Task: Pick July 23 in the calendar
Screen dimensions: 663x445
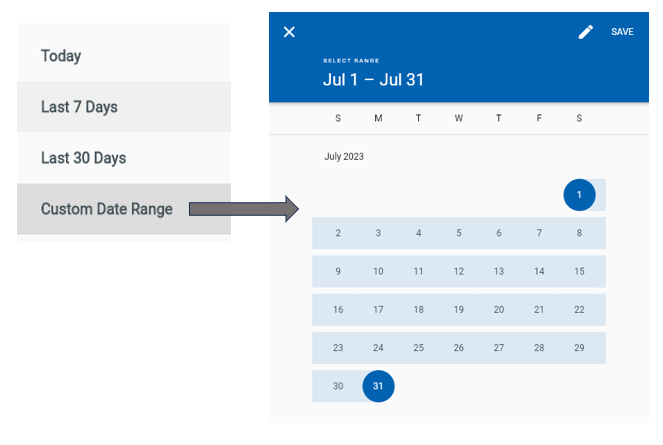Action: [338, 348]
